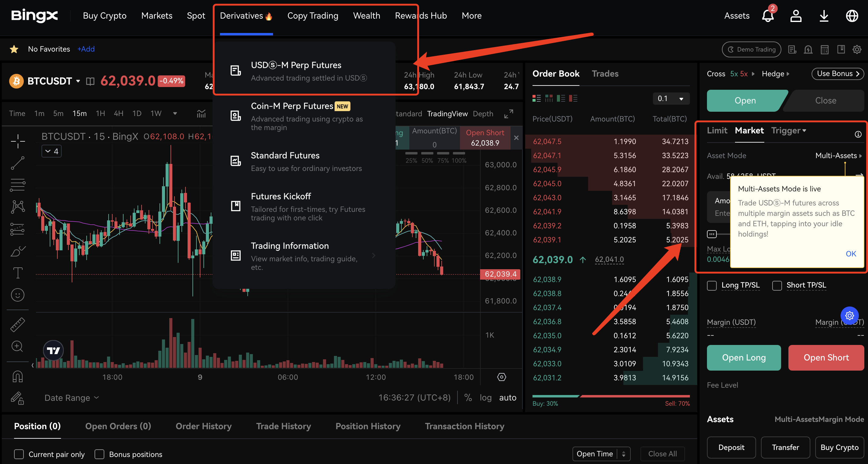Viewport: 868px width, 464px height.
Task: Expand chart to fullscreen
Action: [x=508, y=114]
